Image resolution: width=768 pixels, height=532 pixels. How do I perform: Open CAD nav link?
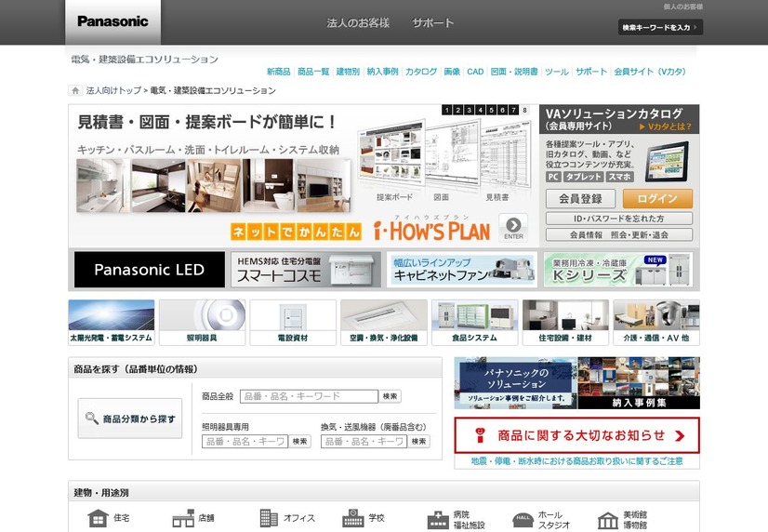(x=475, y=72)
